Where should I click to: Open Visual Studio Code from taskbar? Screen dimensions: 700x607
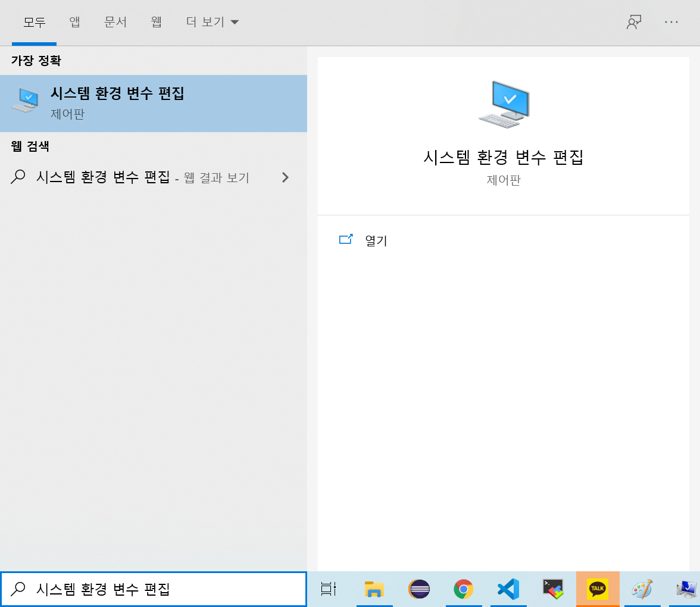coord(508,589)
